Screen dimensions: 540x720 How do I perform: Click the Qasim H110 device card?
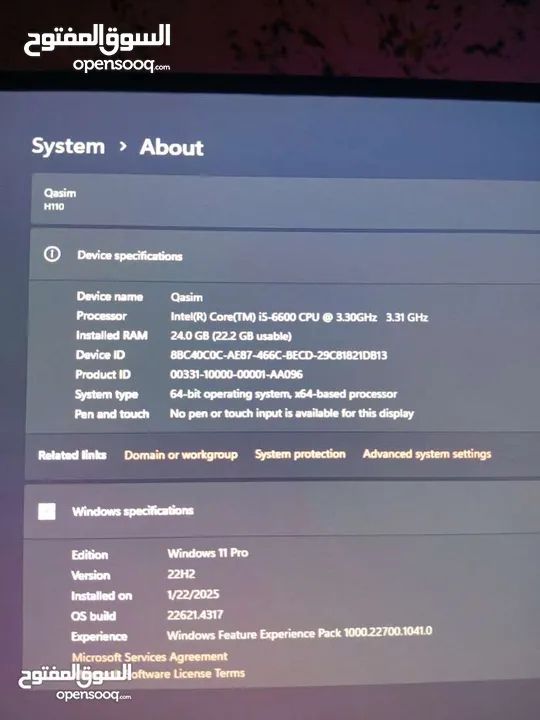tap(286, 199)
